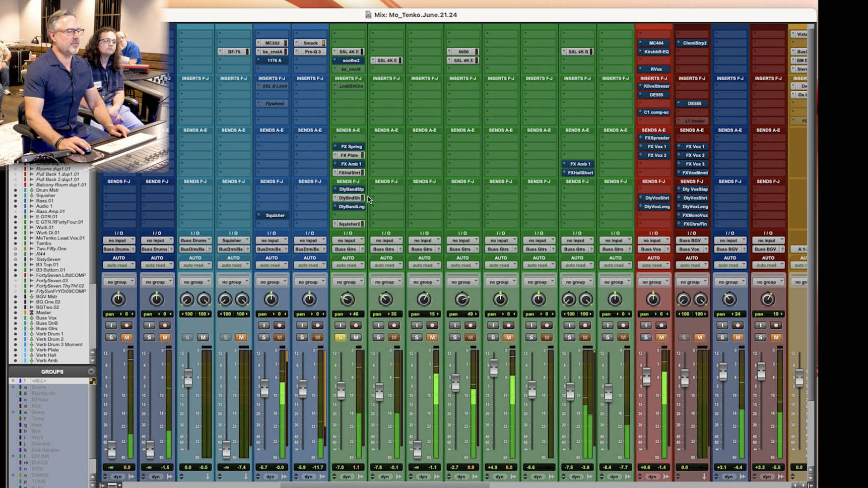This screenshot has width=868, height=488.
Task: Click the document icon in the title bar
Action: 368,15
